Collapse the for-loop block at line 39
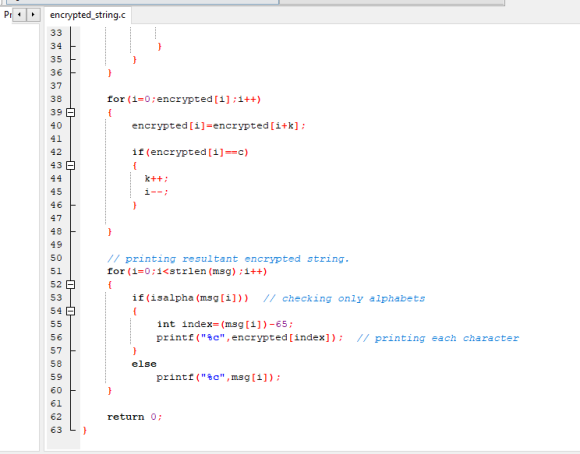Screen dimensions: 580x454 pyautogui.click(x=71, y=112)
